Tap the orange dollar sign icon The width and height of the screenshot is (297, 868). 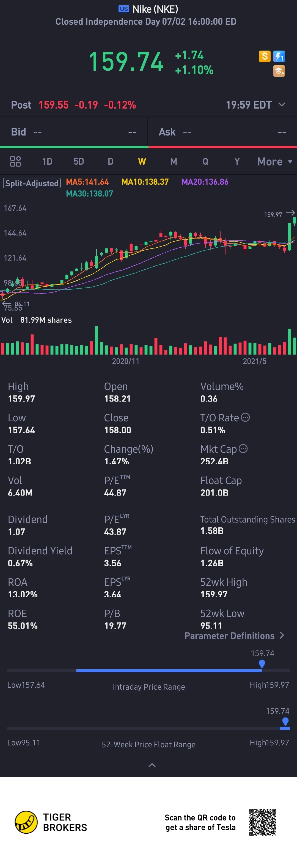click(265, 56)
